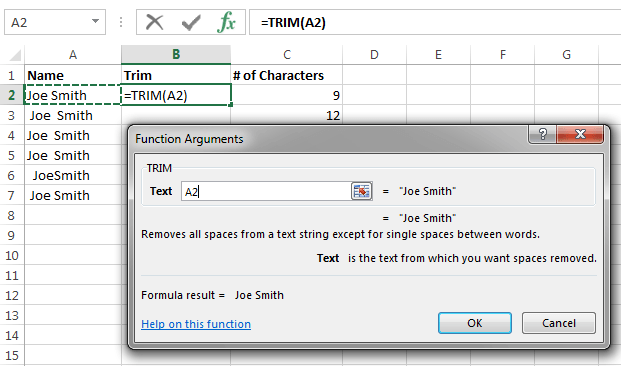This screenshot has height=366, width=621.
Task: Click cell C2 showing 9
Action: [287, 95]
